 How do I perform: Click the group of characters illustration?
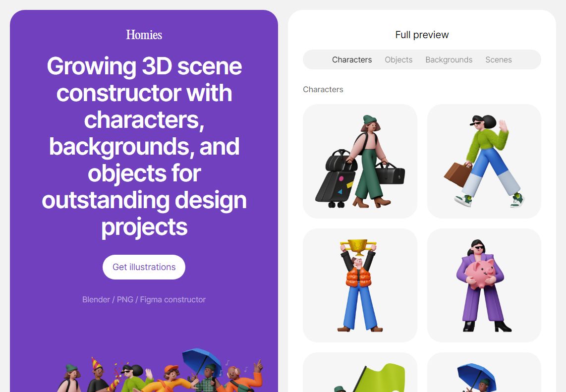coord(159,370)
